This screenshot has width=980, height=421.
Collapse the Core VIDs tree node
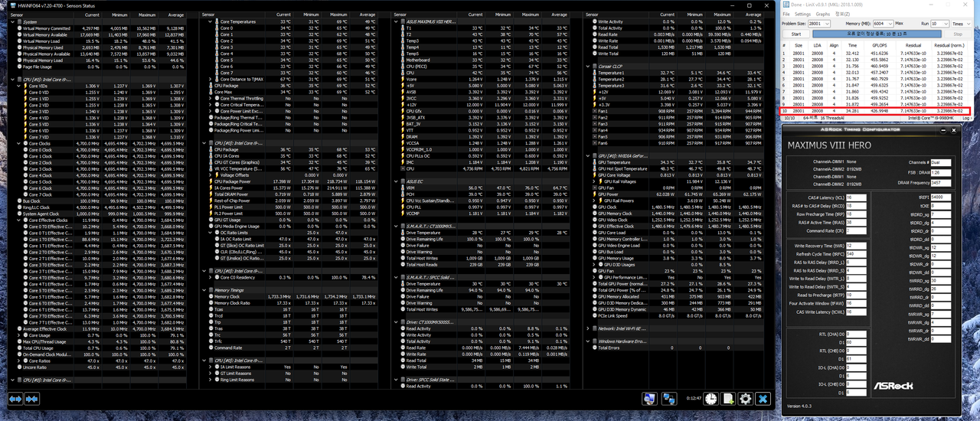pos(18,86)
